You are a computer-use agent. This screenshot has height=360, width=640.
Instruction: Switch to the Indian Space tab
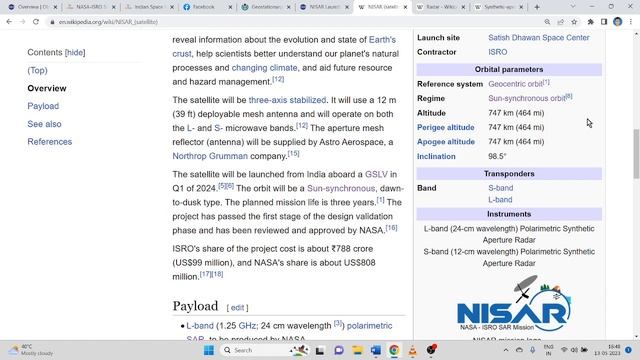pos(149,7)
